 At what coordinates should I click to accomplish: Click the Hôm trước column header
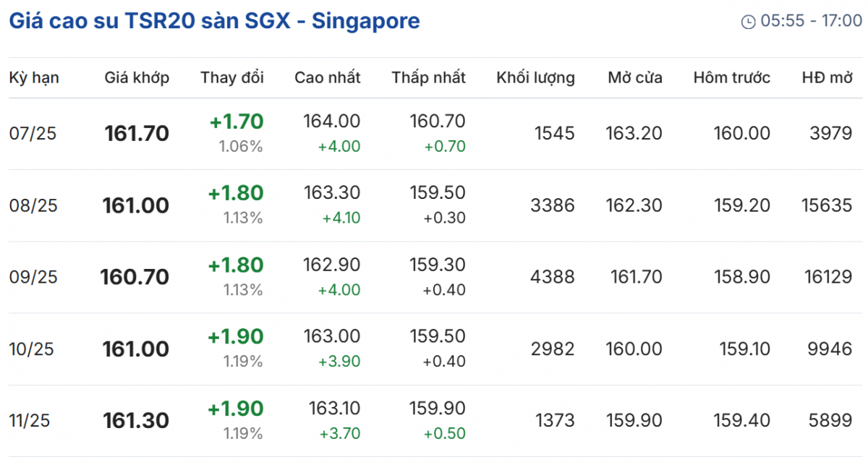(731, 78)
